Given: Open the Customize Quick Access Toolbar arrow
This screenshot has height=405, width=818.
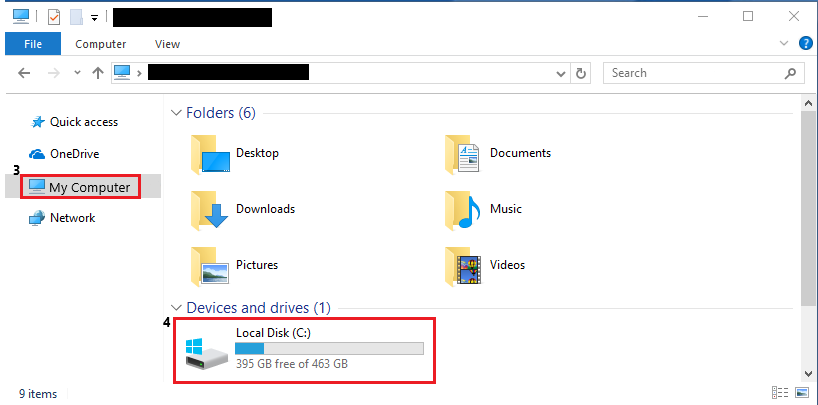Looking at the screenshot, I should coord(94,18).
